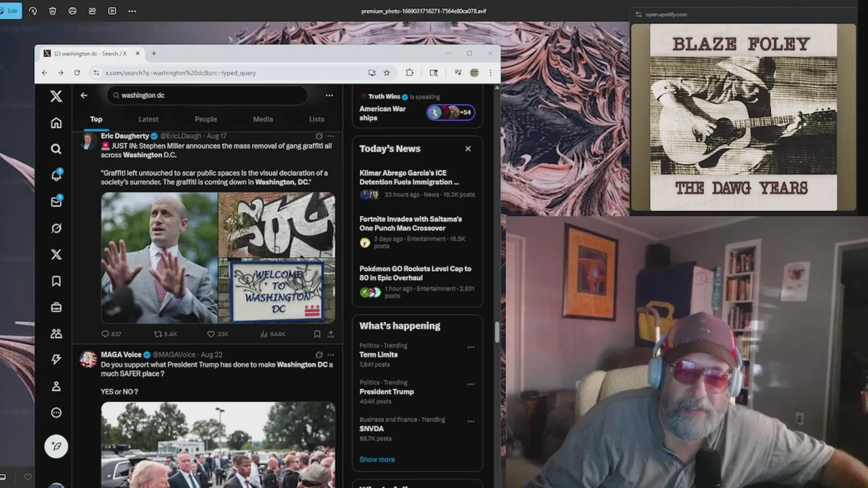The image size is (868, 488).
Task: Switch to the Media tab
Action: 263,119
